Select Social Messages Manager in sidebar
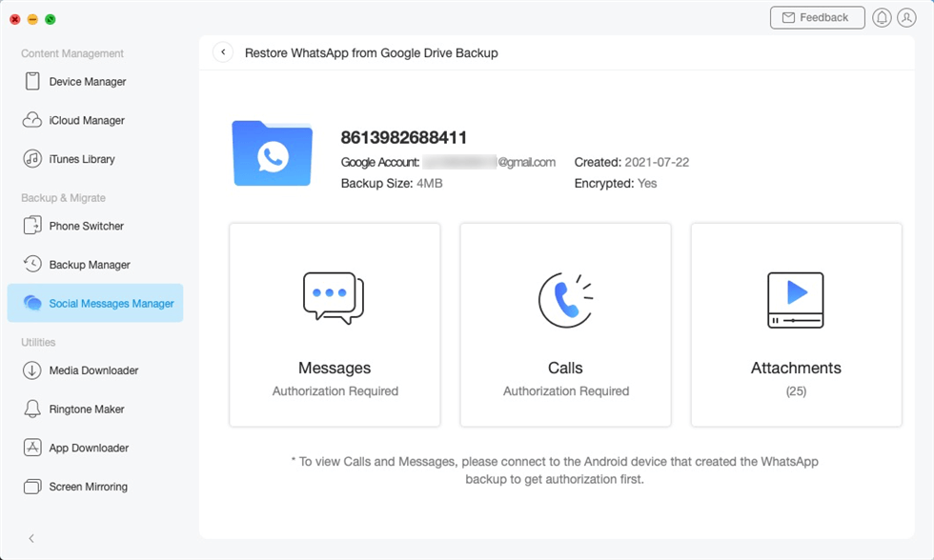 tap(95, 304)
